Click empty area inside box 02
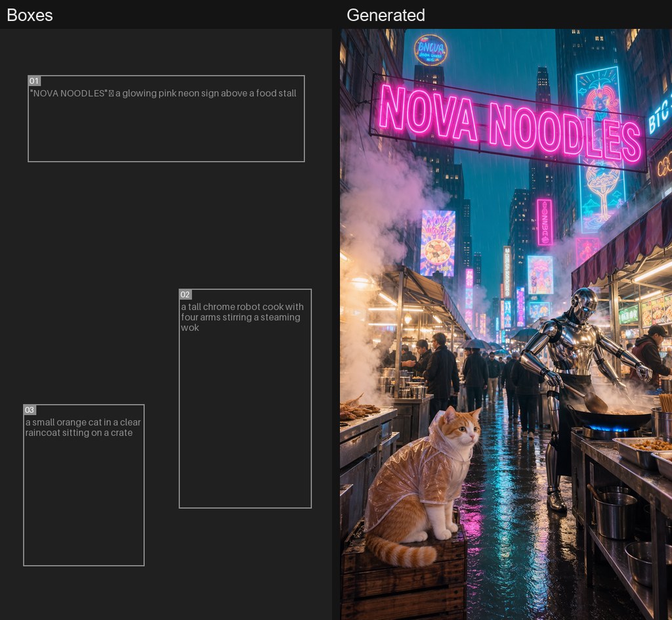The width and height of the screenshot is (672, 620). [x=245, y=420]
